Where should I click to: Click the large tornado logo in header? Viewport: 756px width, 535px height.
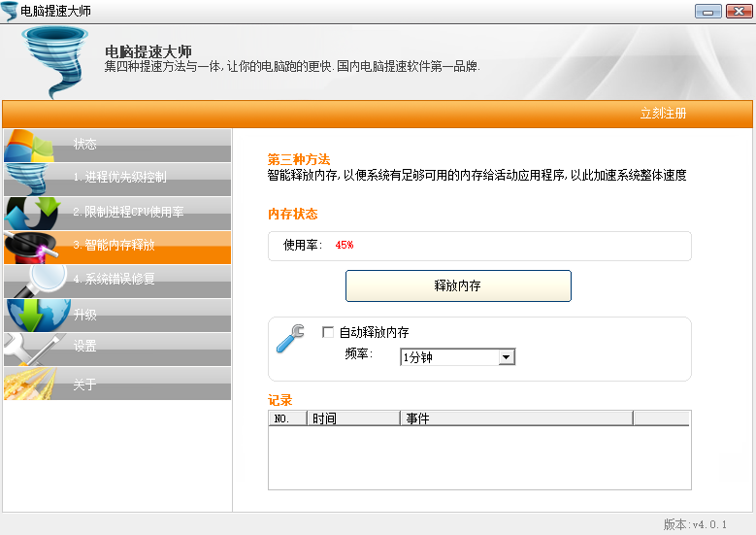(x=56, y=61)
